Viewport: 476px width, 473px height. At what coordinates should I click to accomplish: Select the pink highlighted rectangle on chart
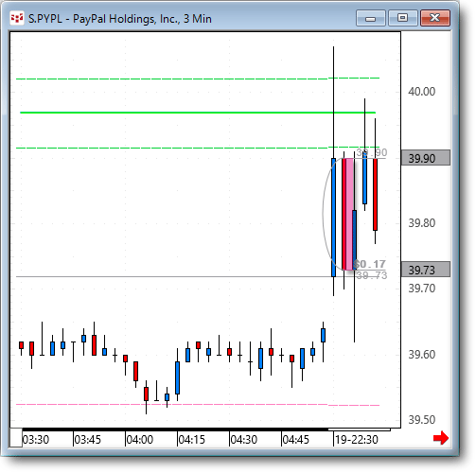(349, 214)
